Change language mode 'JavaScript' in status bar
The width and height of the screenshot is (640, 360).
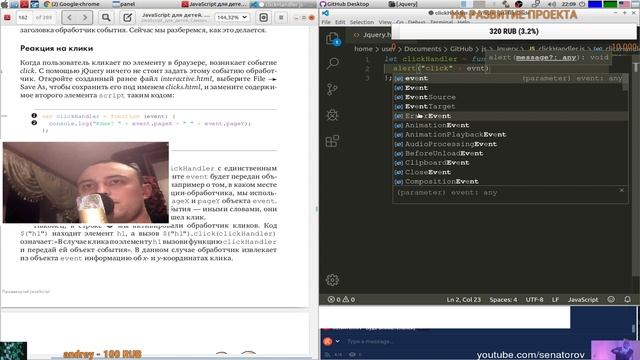[x=583, y=300]
